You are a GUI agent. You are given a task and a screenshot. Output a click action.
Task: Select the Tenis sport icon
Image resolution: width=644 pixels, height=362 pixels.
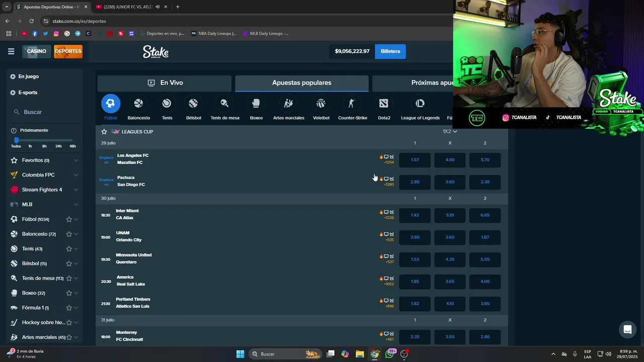click(167, 104)
